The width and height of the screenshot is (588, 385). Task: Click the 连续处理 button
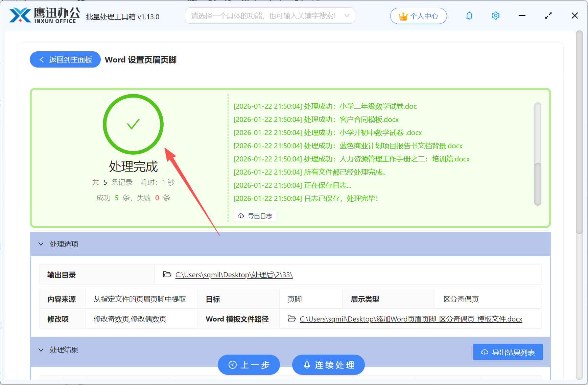pos(328,365)
